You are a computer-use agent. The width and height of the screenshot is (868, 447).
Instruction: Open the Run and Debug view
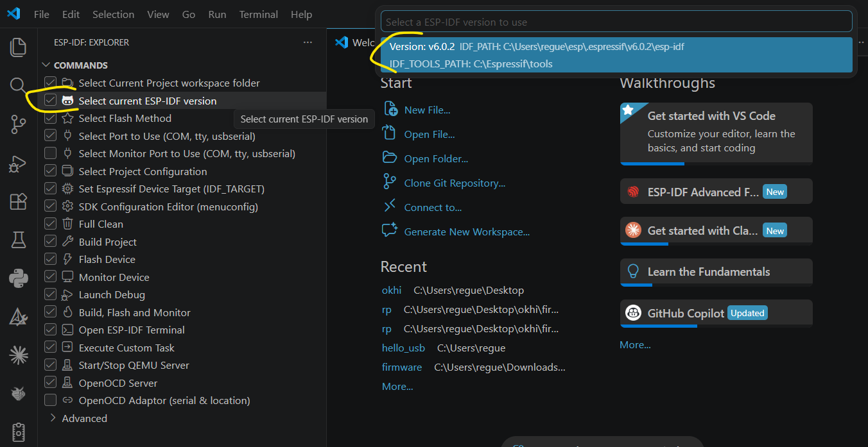pos(19,164)
